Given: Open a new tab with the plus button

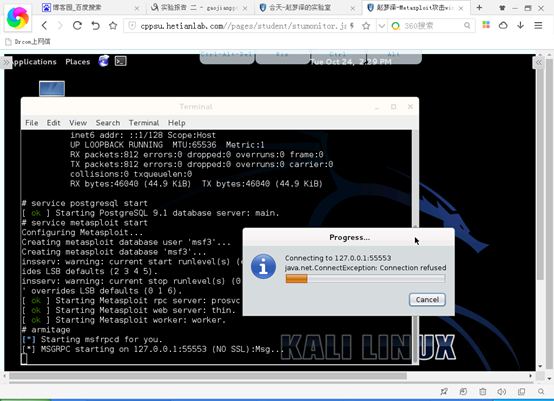Looking at the screenshot, I should click(479, 7).
